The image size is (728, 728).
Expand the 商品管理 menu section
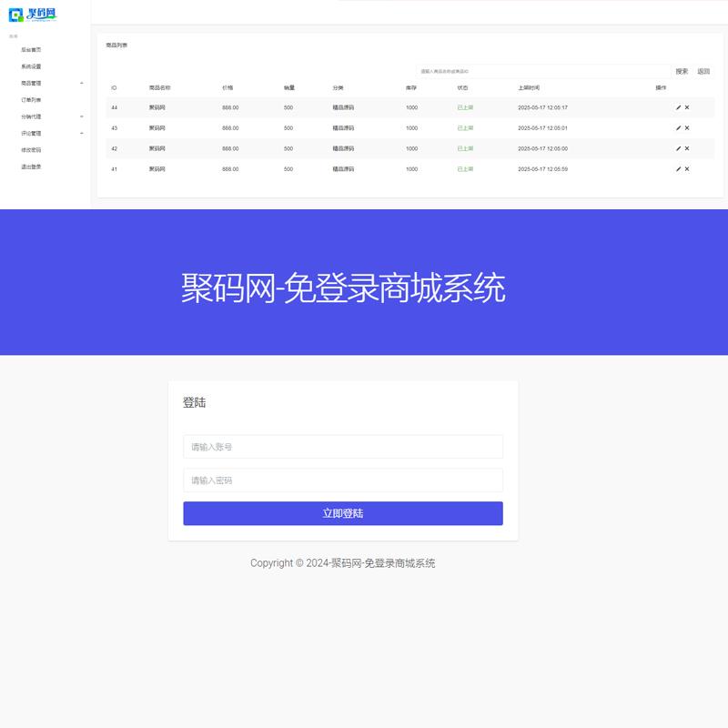[x=30, y=83]
